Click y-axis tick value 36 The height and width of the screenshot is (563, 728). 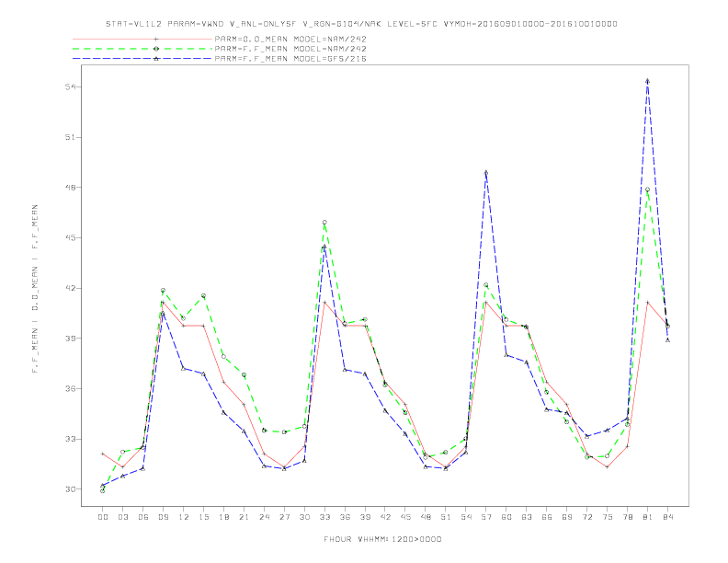pyautogui.click(x=71, y=388)
